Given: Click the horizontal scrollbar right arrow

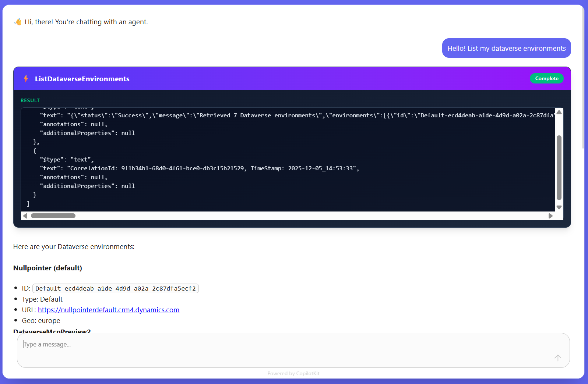Looking at the screenshot, I should click(550, 216).
